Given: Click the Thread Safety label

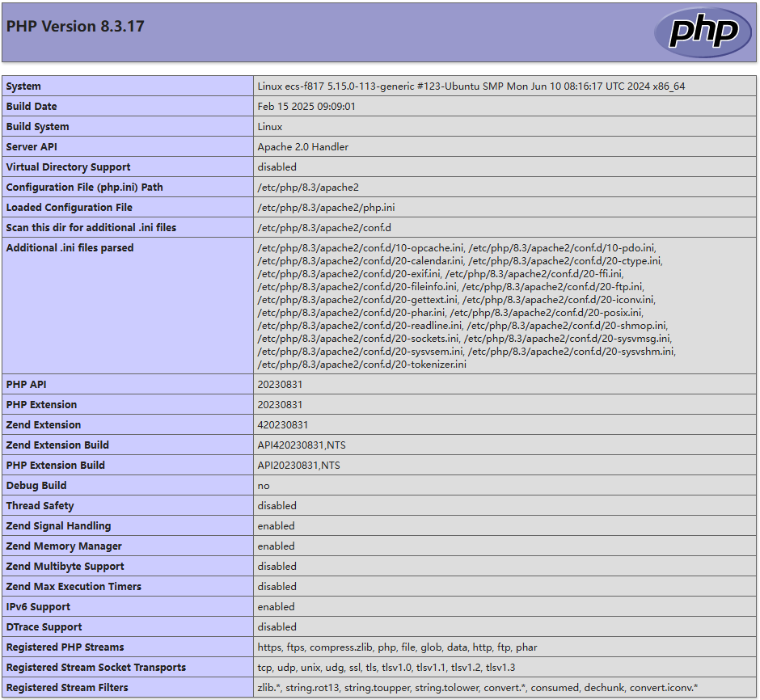Looking at the screenshot, I should (40, 506).
